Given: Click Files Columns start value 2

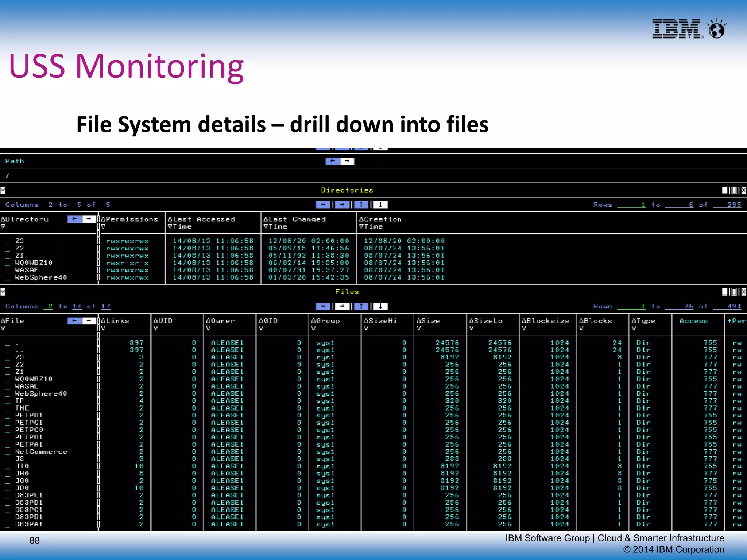Looking at the screenshot, I should (x=48, y=306).
